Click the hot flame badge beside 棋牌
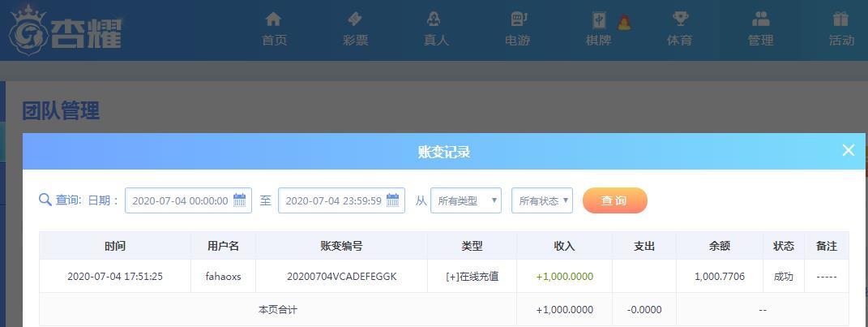Image resolution: width=868 pixels, height=327 pixels. [624, 22]
